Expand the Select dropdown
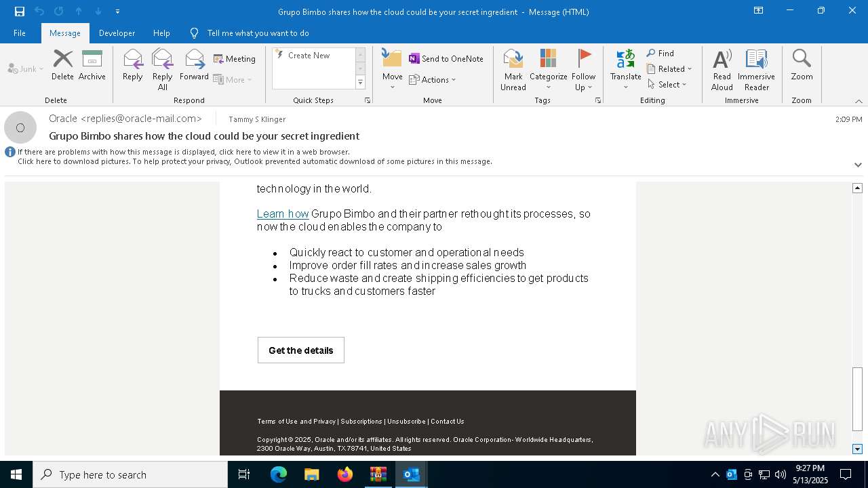868x488 pixels. (667, 85)
